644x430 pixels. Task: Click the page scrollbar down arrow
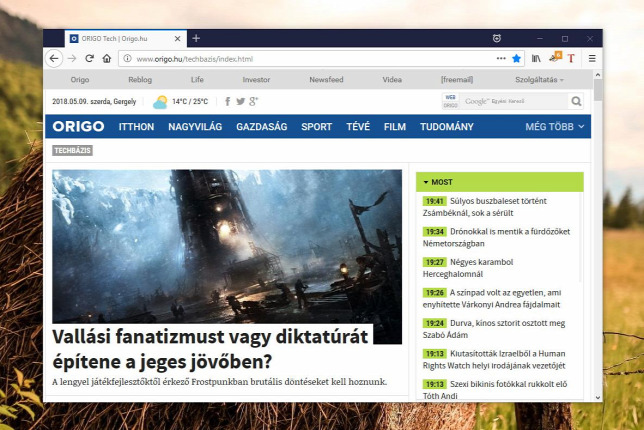598,397
